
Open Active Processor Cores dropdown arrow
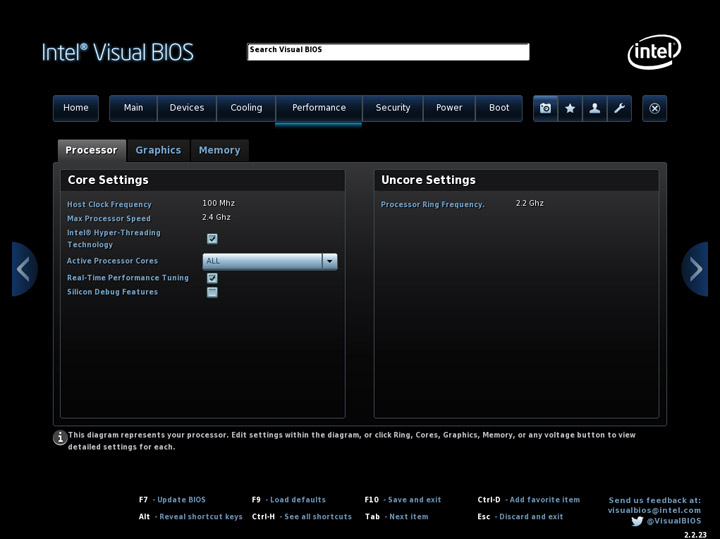point(330,261)
